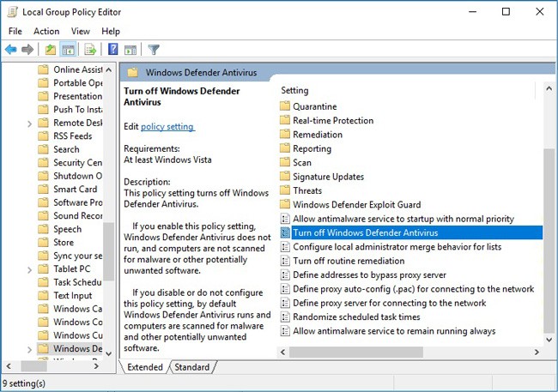Click the settings list vertical scrollbar thumb
This screenshot has height=392, width=558.
click(549, 240)
